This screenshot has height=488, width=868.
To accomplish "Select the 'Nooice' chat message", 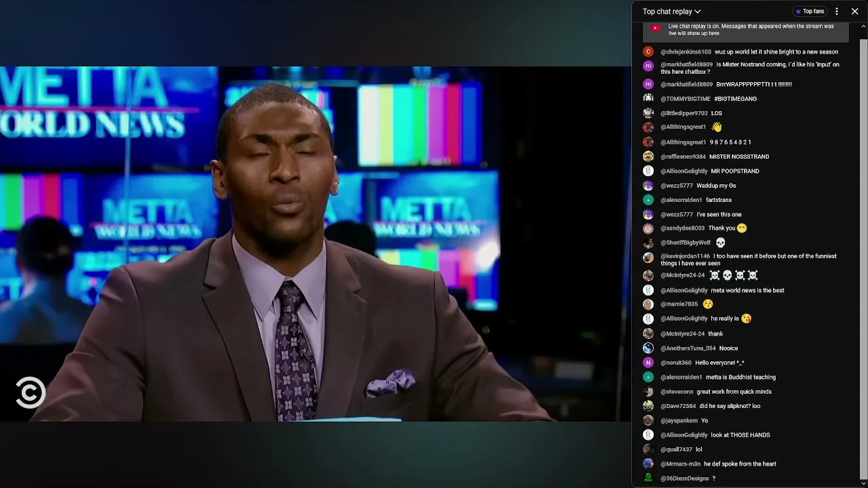I will point(728,348).
